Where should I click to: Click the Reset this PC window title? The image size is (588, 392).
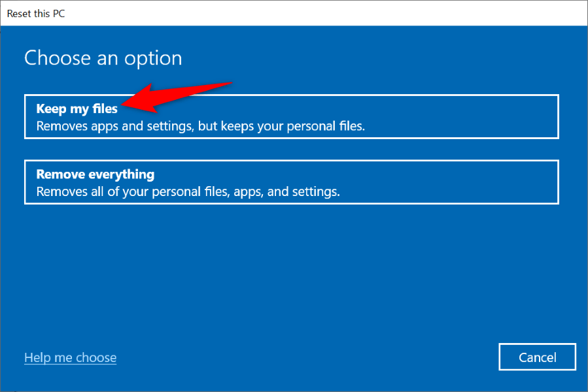tap(37, 13)
